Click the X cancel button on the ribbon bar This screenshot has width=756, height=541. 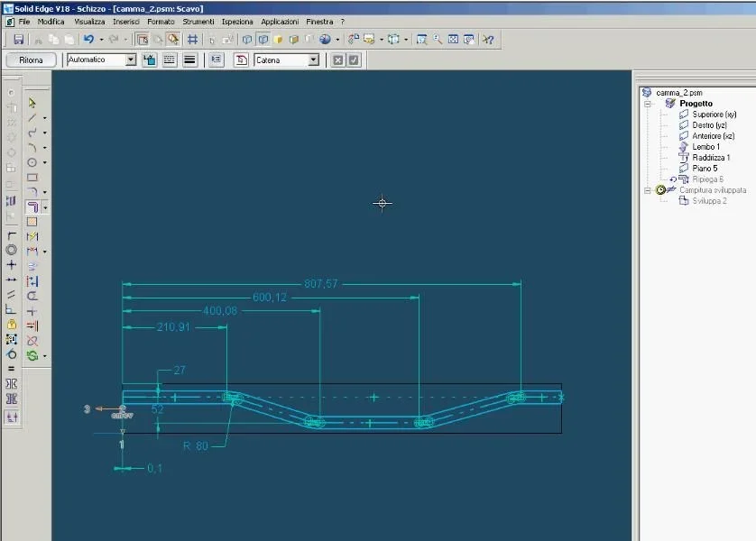coord(338,60)
